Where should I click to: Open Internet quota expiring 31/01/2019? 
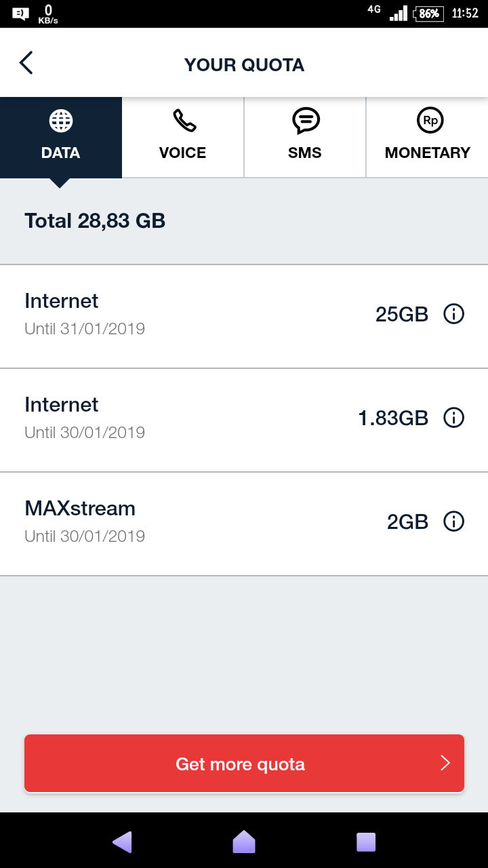(x=203, y=315)
